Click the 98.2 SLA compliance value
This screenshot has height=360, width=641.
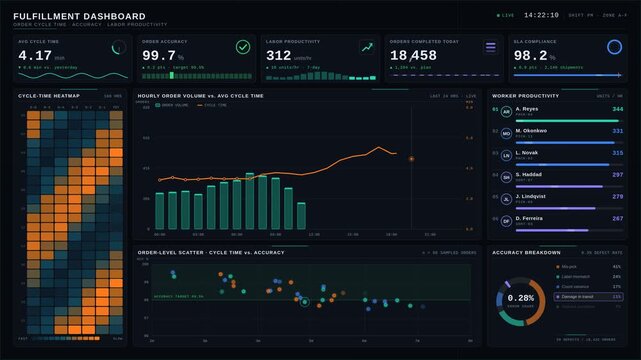click(531, 55)
